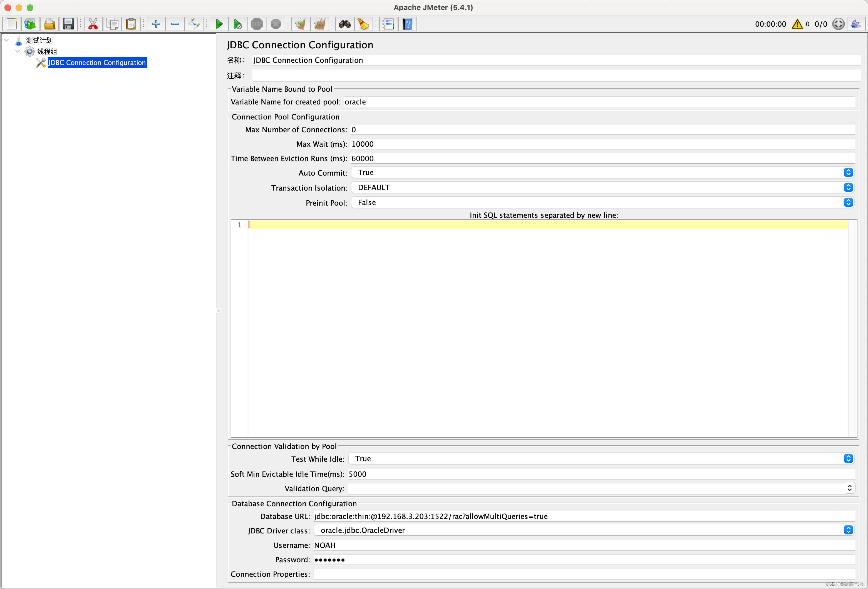Open the Test While Idle dropdown
Viewport: 868px width, 589px height.
pyautogui.click(x=601, y=458)
